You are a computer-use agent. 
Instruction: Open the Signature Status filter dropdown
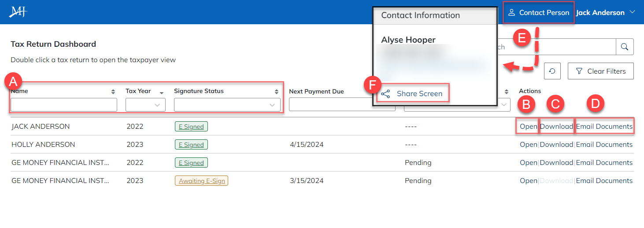point(227,105)
